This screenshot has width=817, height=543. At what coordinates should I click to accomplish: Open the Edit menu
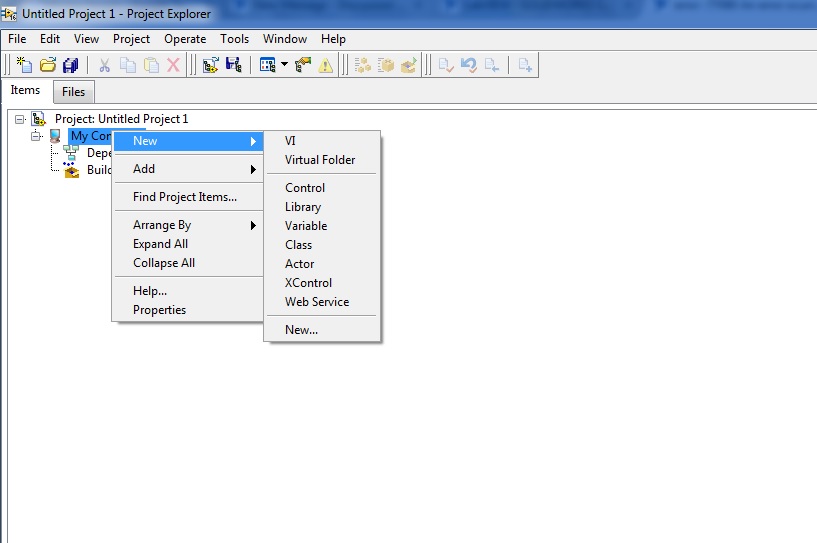pyautogui.click(x=50, y=39)
